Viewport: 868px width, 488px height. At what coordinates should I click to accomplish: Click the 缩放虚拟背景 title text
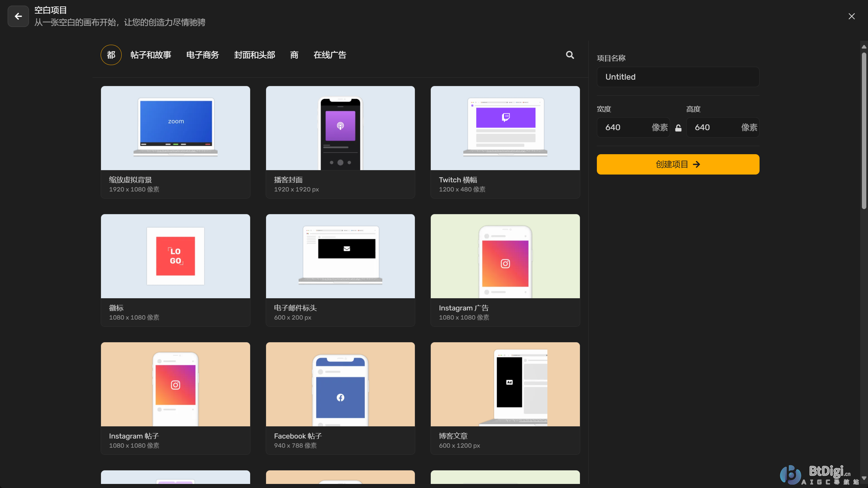tap(130, 180)
